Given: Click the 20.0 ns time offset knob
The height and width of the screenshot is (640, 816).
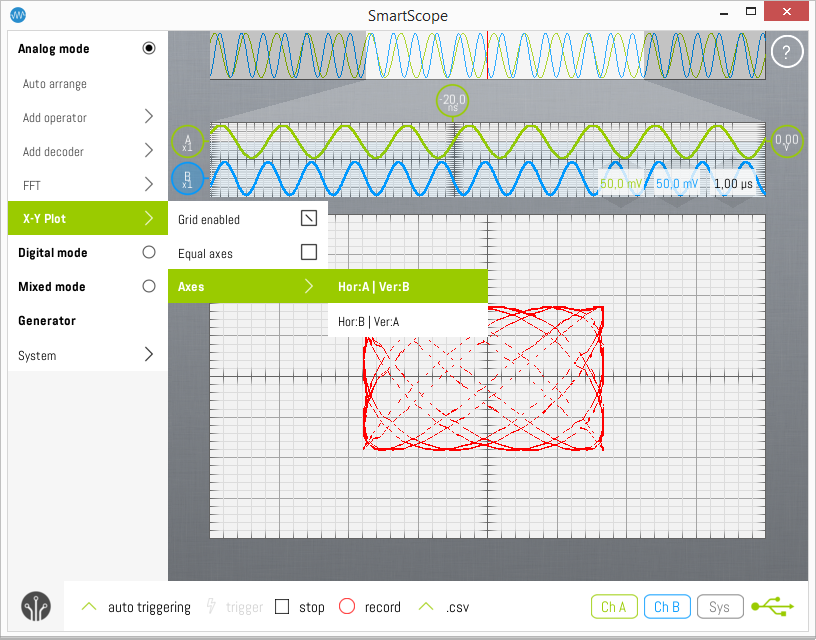Looking at the screenshot, I should (453, 101).
